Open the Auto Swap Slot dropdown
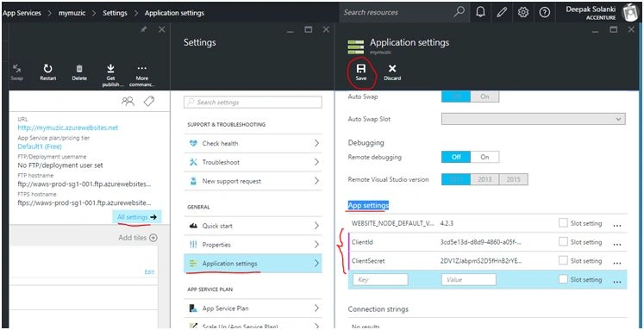The image size is (644, 330). (x=534, y=119)
